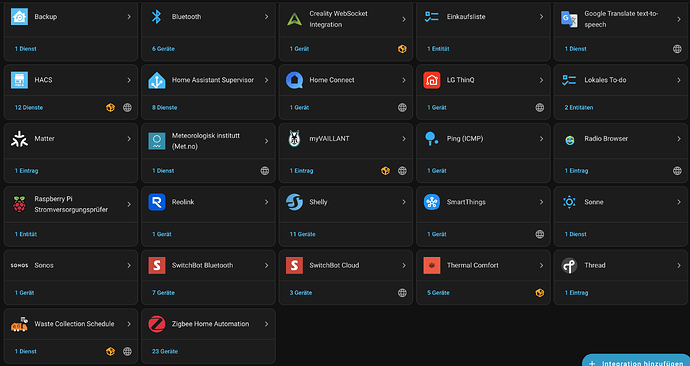Click the LG ThinQ icon
690x366 pixels.
tap(432, 80)
